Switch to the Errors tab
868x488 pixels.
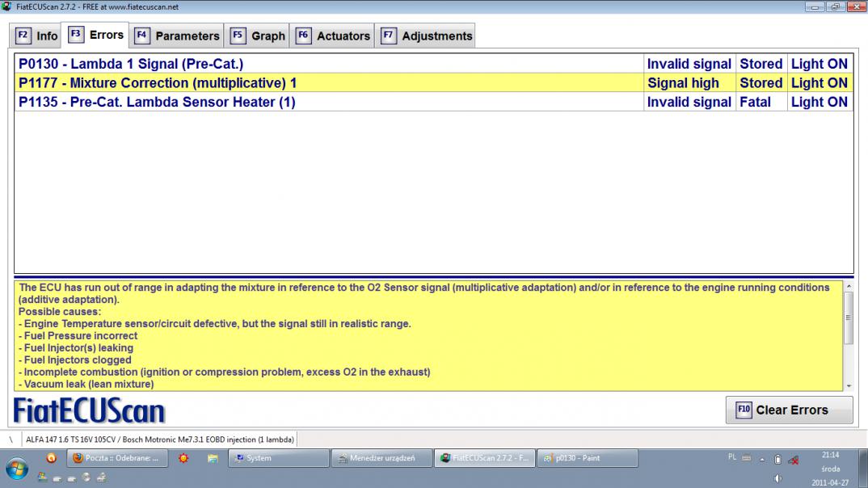pos(95,35)
